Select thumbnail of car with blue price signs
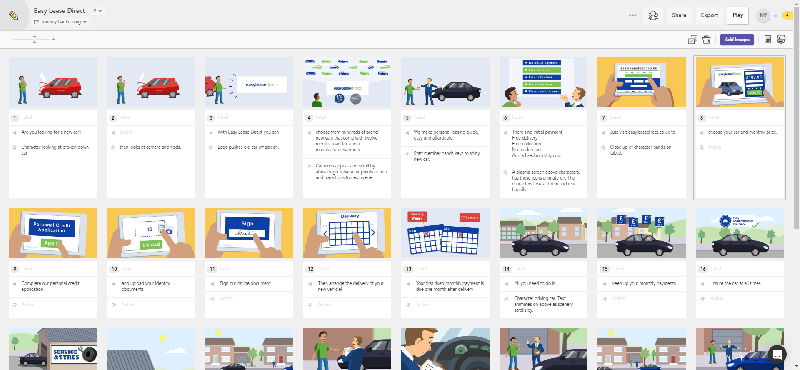This screenshot has width=800, height=370. coord(641,233)
